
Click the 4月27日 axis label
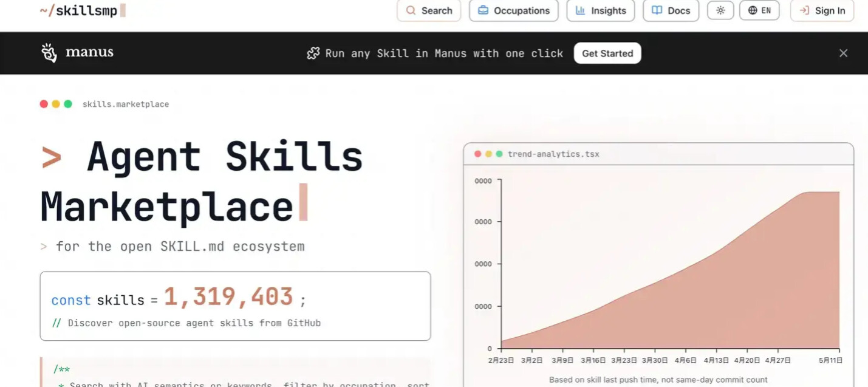(777, 360)
